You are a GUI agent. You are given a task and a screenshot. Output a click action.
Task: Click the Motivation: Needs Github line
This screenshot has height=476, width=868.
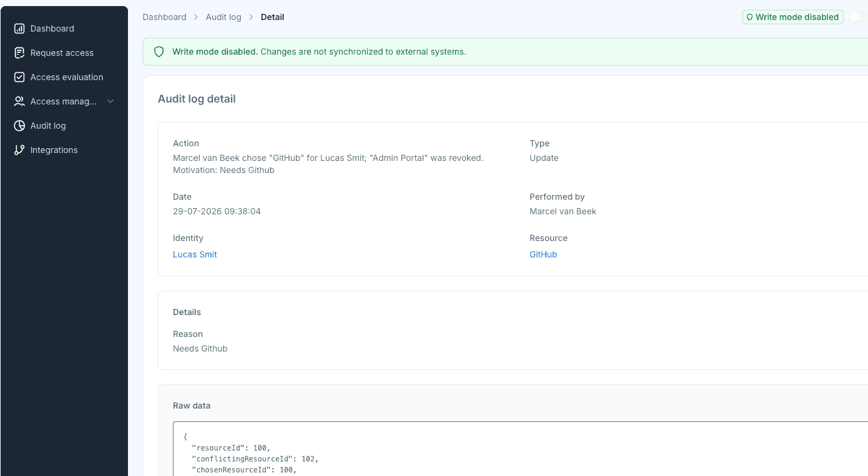pyautogui.click(x=224, y=170)
